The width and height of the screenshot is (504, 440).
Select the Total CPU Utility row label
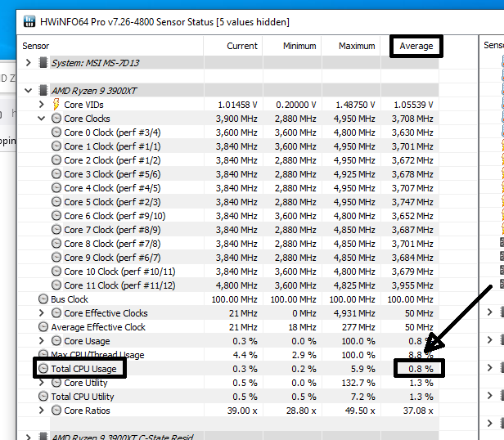[x=83, y=397]
